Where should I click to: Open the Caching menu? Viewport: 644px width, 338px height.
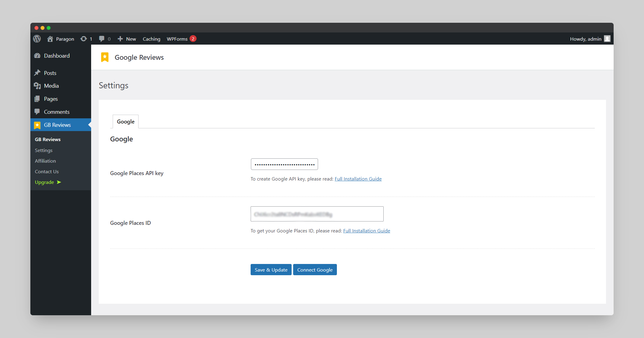152,39
